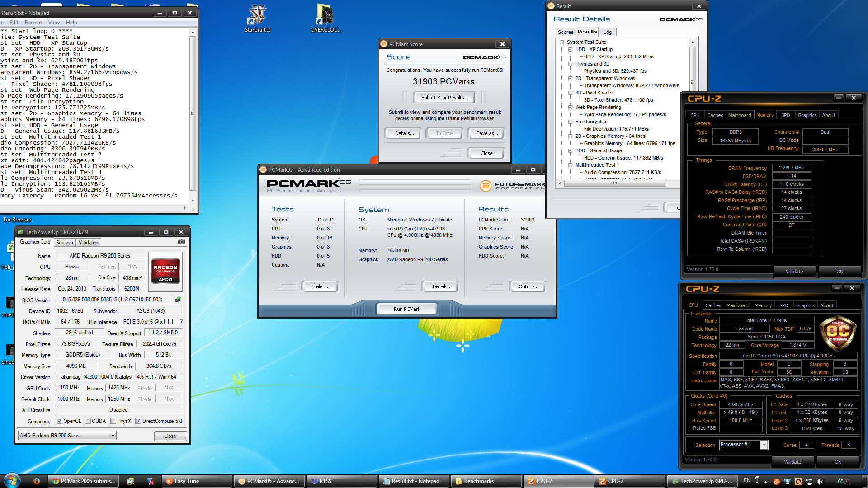Click Submit Your Results button

[444, 98]
